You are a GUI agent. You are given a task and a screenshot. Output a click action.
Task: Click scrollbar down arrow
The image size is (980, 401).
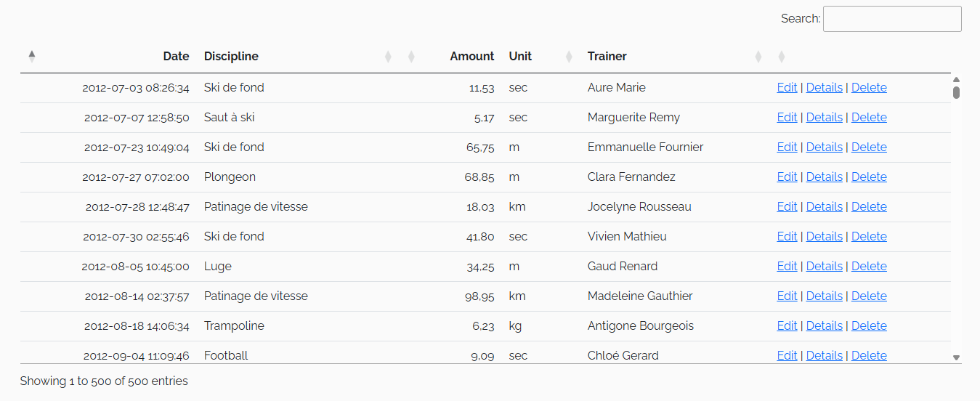(x=956, y=357)
